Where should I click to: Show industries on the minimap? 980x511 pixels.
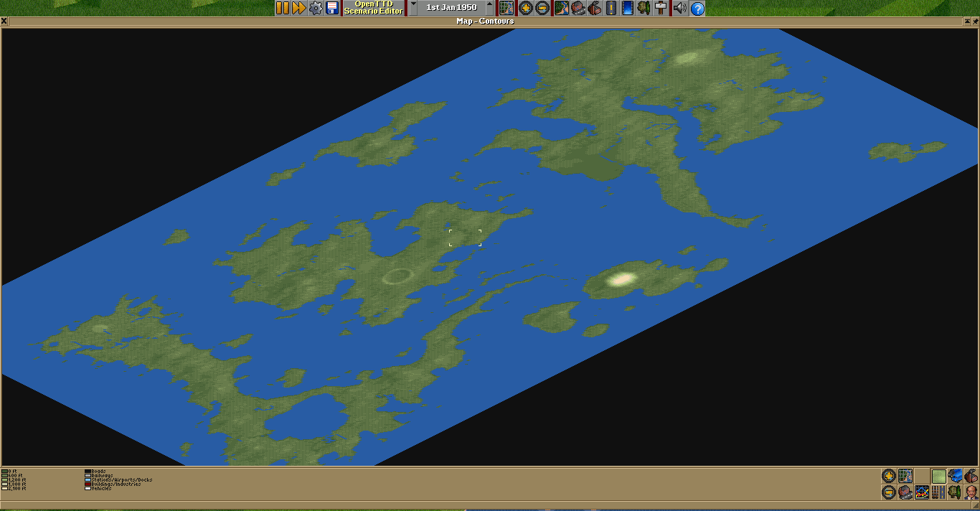971,476
